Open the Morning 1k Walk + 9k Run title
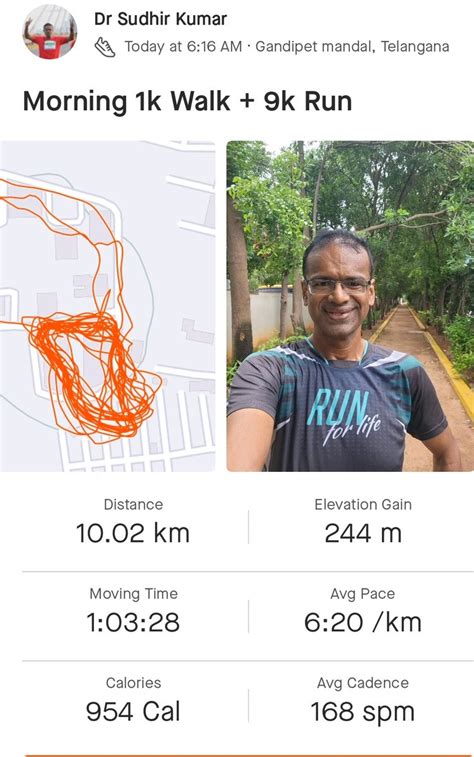Viewport: 474px width, 757px height. pyautogui.click(x=187, y=101)
